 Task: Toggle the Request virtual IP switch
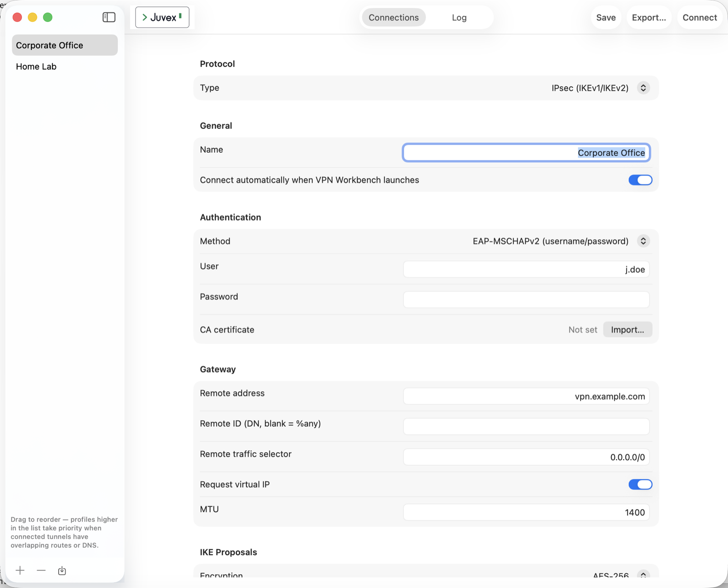click(x=640, y=484)
